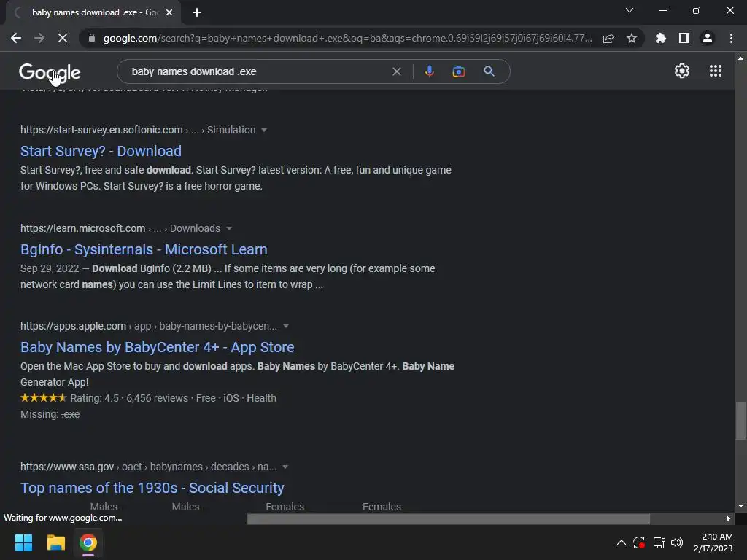
Task: Stop loading the page
Action: tap(63, 38)
